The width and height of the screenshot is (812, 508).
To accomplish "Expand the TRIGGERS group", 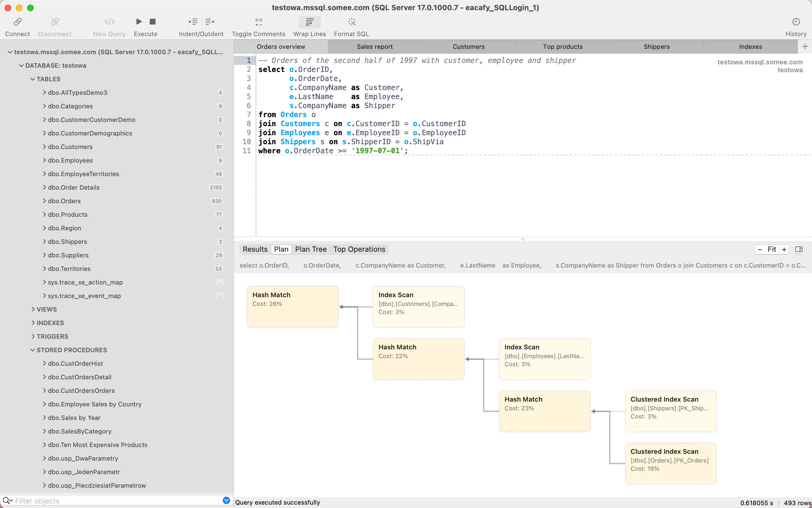I will pyautogui.click(x=33, y=336).
